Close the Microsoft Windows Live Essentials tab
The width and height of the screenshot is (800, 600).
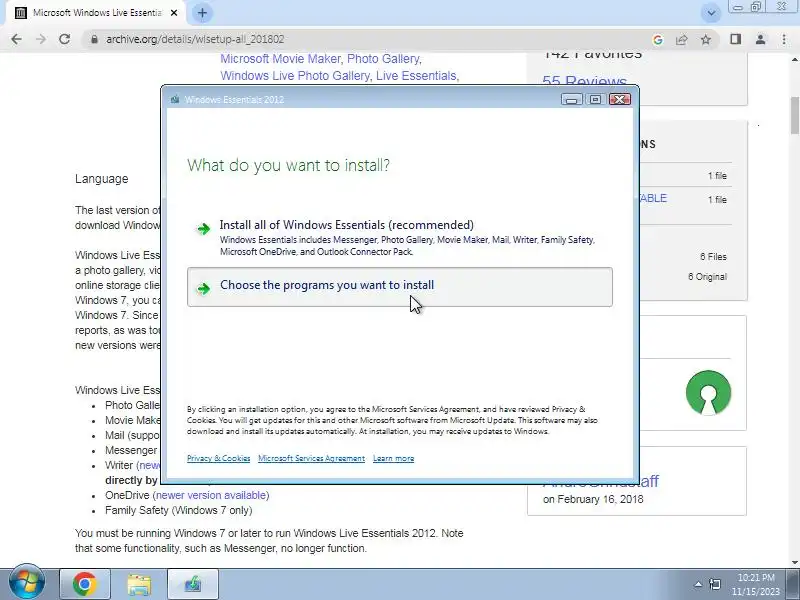point(174,13)
